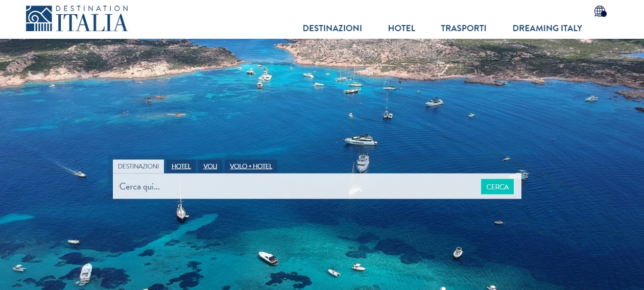
Task: Click the sailboat below the search bar's left side
Action: point(181,210)
